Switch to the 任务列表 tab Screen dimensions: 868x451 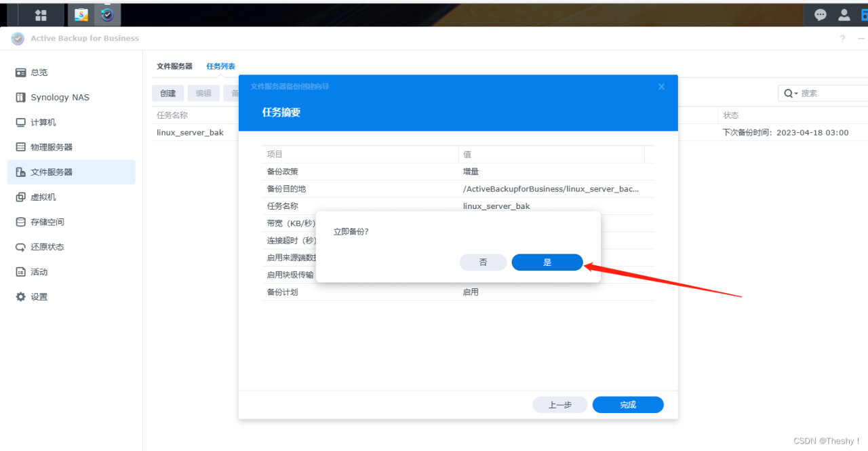coord(220,66)
